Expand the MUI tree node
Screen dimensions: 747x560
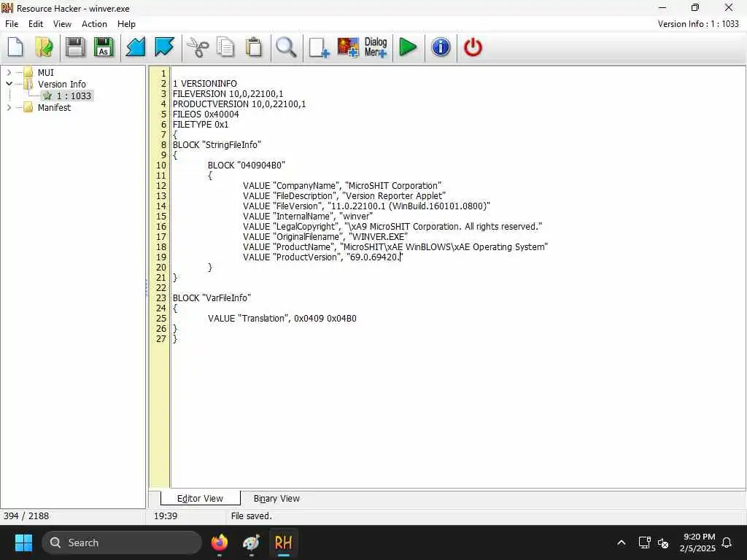tap(9, 72)
